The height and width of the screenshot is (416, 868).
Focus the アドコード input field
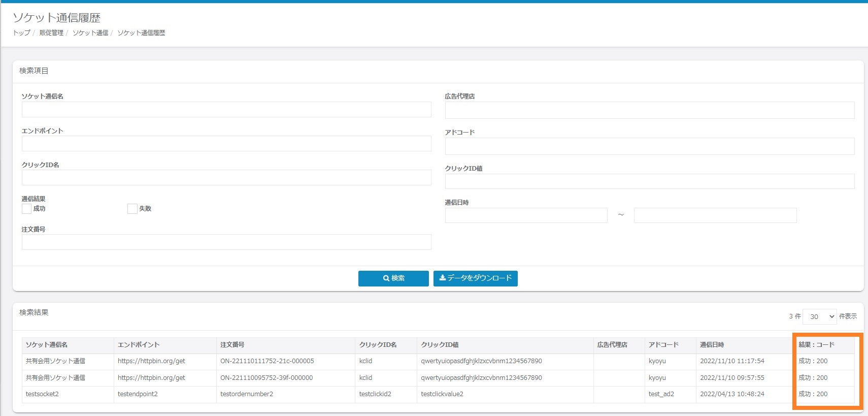click(x=650, y=146)
